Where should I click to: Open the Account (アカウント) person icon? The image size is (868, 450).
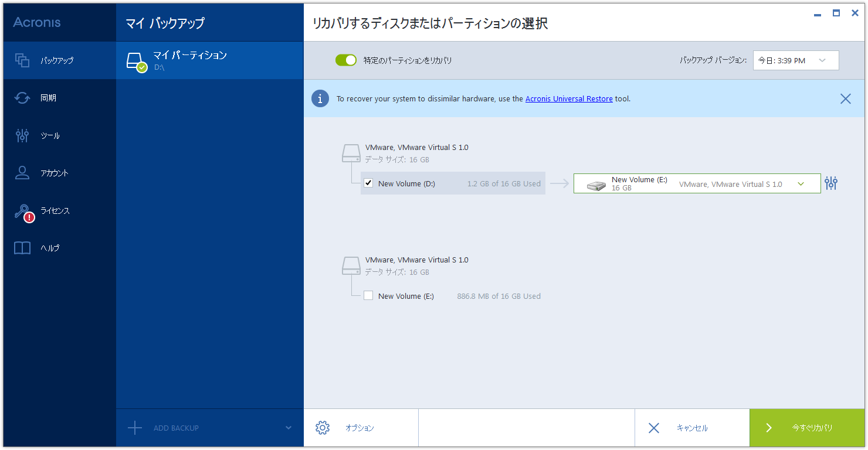click(x=22, y=173)
